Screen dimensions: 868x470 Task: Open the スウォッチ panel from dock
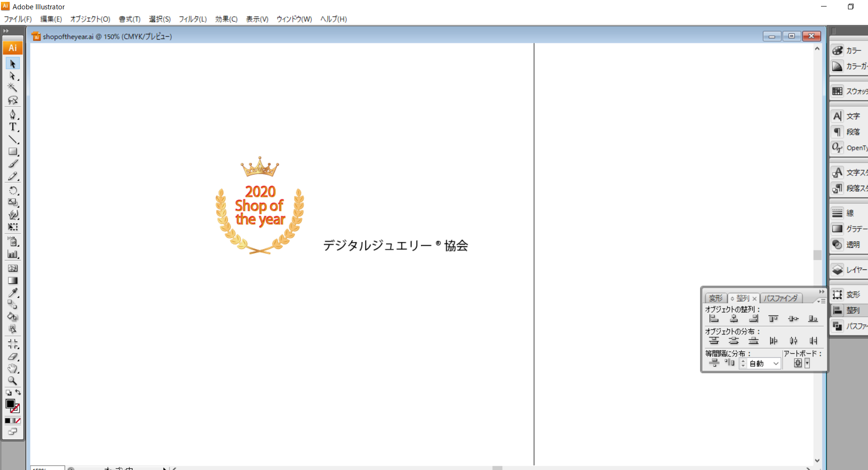tap(849, 91)
